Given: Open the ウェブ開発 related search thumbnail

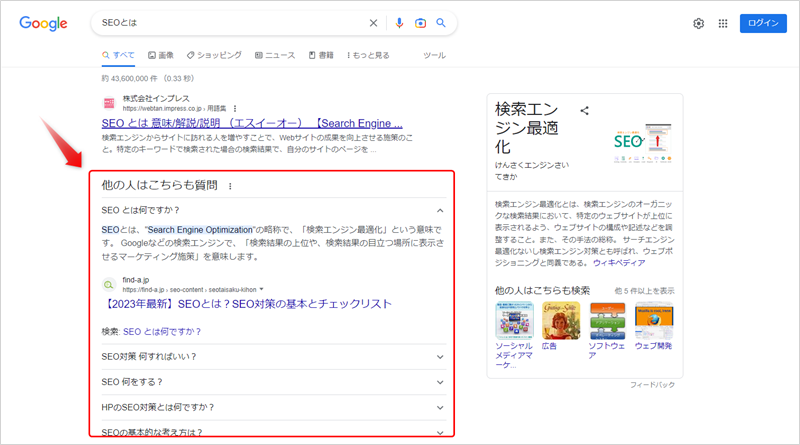Looking at the screenshot, I should [x=654, y=320].
